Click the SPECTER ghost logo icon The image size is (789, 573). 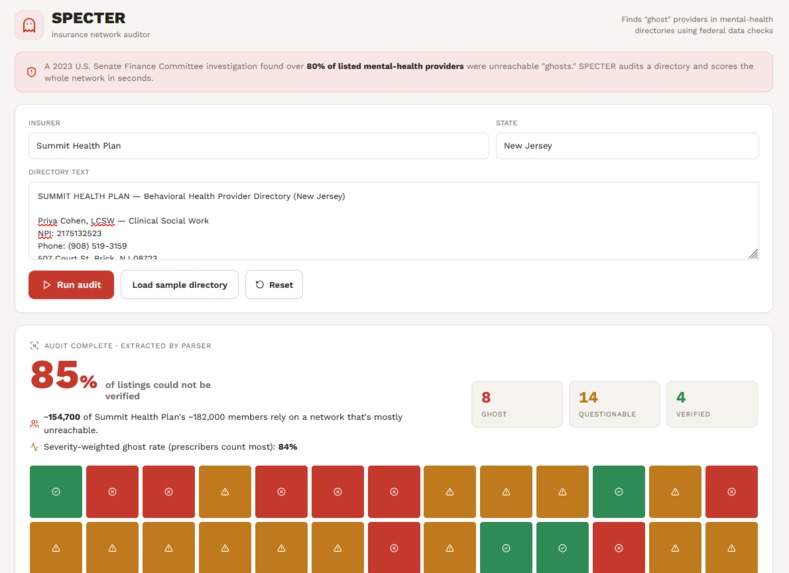pos(29,25)
